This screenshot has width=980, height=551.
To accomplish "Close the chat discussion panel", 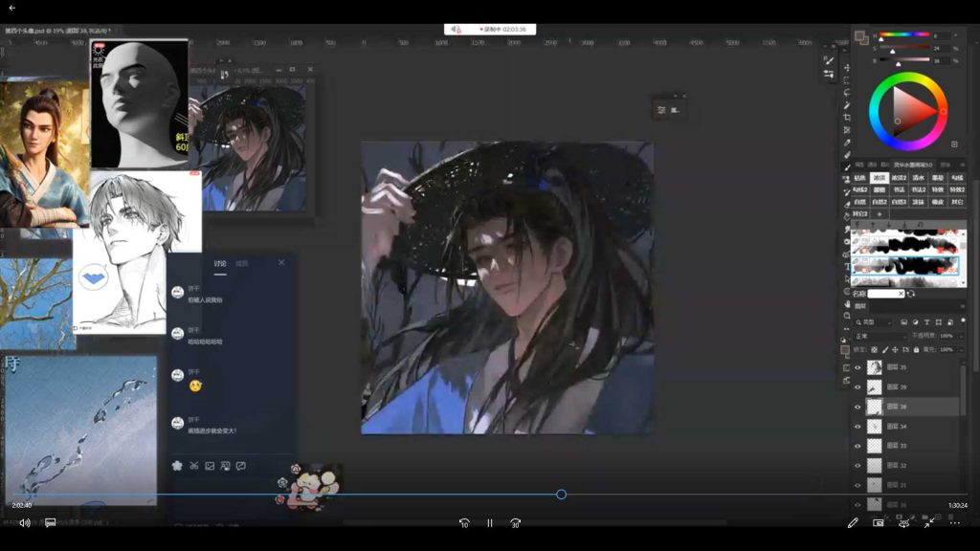I will tap(281, 263).
